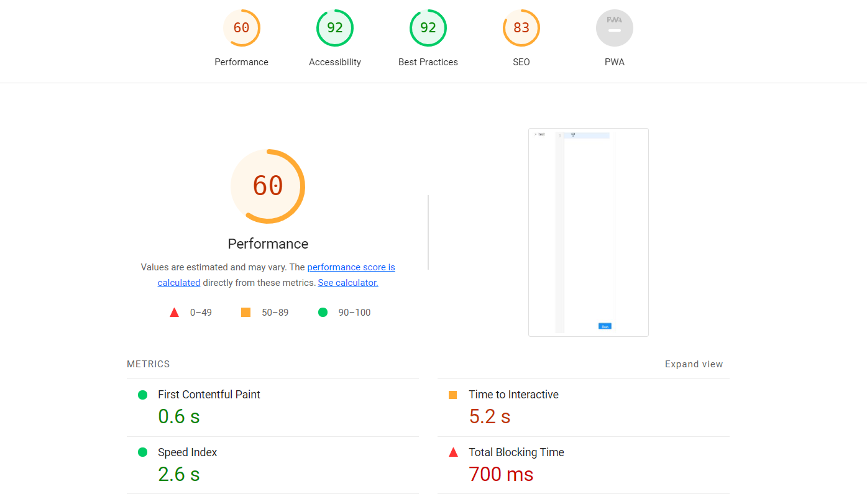Click the orange square beside Time to Interactive
This screenshot has height=504, width=867.
[452, 395]
